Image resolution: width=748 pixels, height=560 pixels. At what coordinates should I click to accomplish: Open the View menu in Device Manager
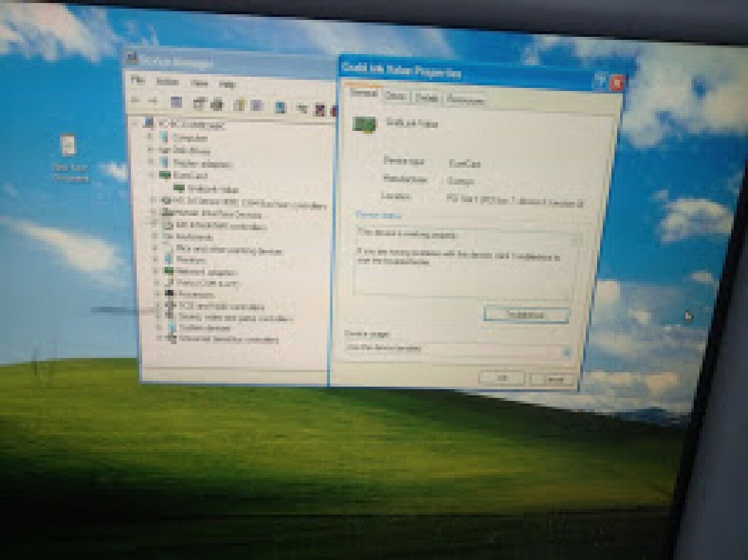(200, 83)
